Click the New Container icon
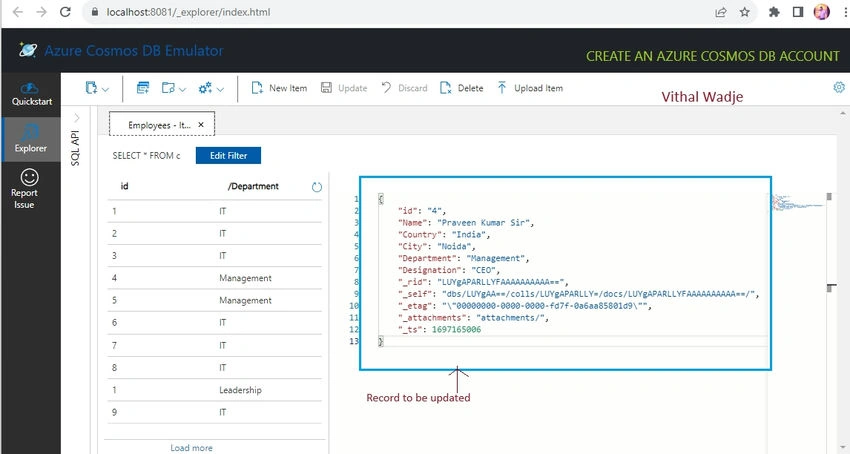850x454 pixels. pyautogui.click(x=91, y=88)
